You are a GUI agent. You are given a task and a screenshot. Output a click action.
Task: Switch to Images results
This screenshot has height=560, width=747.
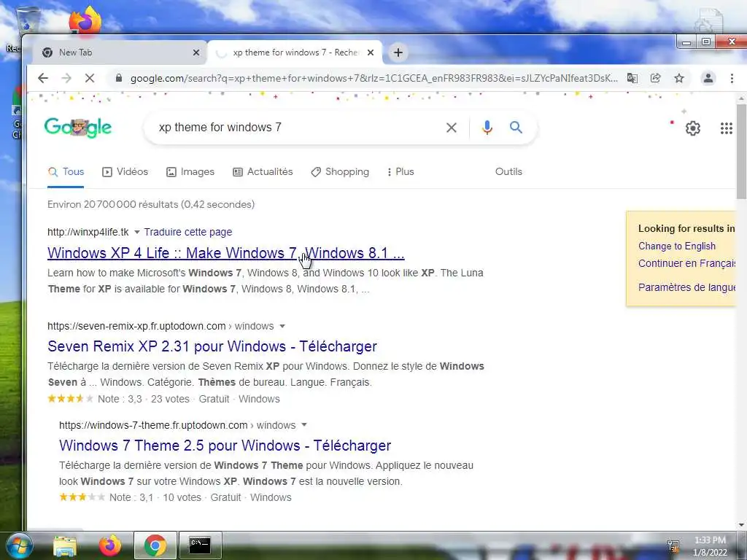click(x=190, y=172)
